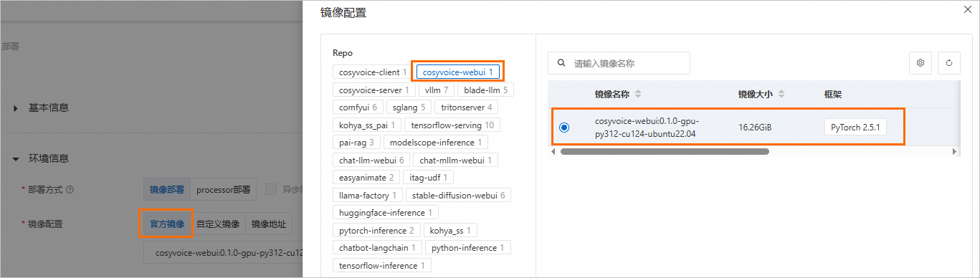Choose 镜像地址 image option
Image resolution: width=980 pixels, height=278 pixels.
(x=269, y=224)
